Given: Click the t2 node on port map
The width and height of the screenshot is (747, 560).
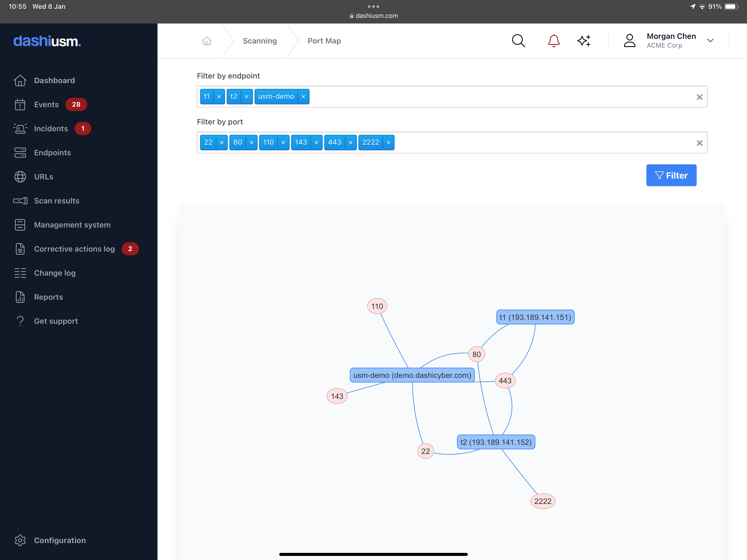Looking at the screenshot, I should [x=496, y=442].
